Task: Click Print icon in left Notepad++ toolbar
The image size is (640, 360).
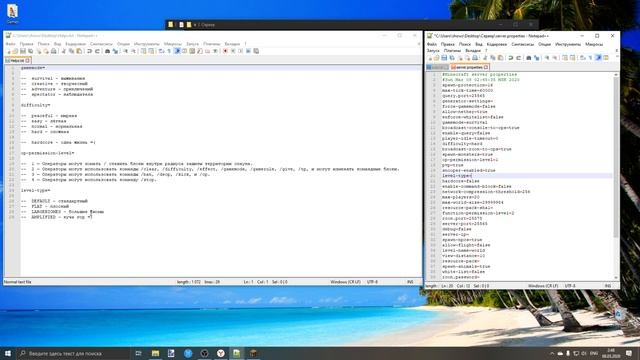Action: click(x=53, y=51)
